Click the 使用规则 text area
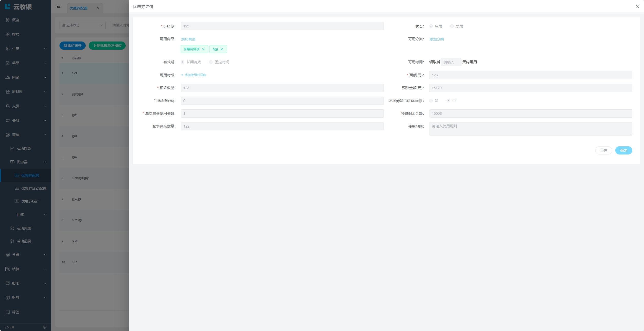The height and width of the screenshot is (331, 644). (x=530, y=129)
